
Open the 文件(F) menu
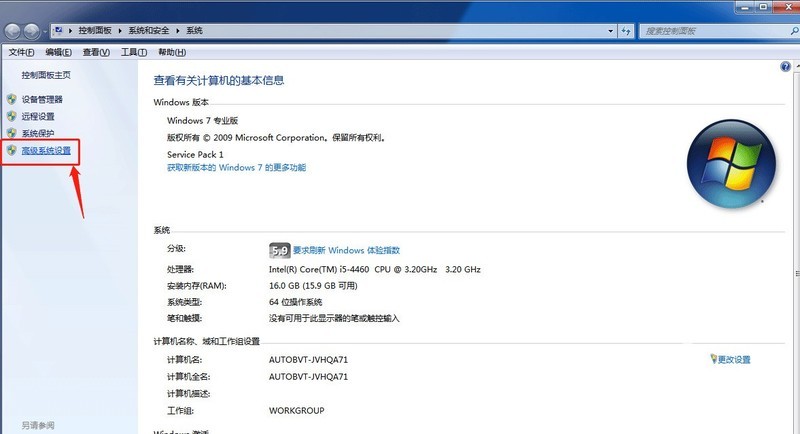[21, 52]
